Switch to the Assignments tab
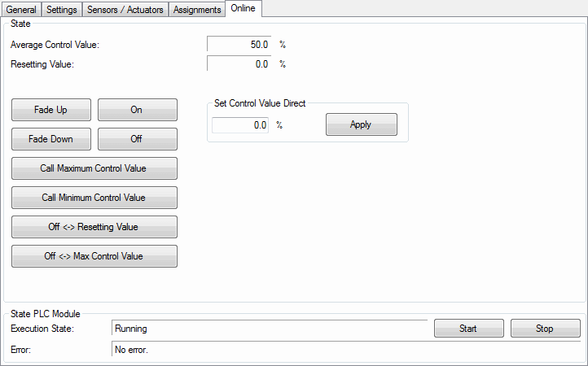This screenshot has height=366, width=588. 197,10
